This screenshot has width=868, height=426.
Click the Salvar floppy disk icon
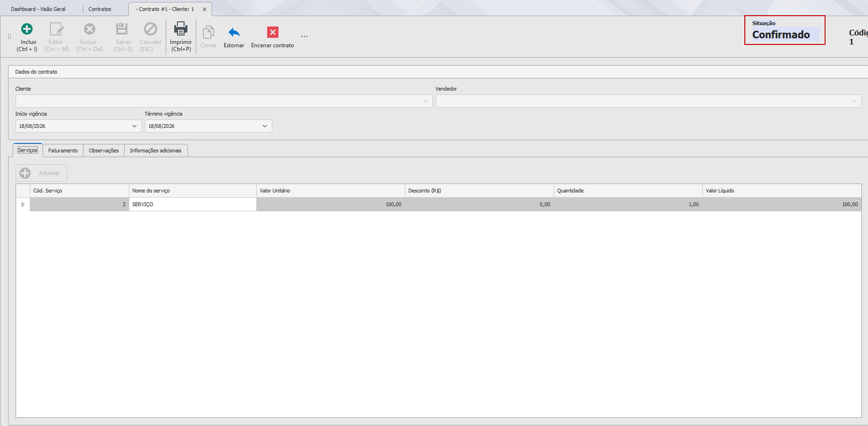(x=122, y=29)
